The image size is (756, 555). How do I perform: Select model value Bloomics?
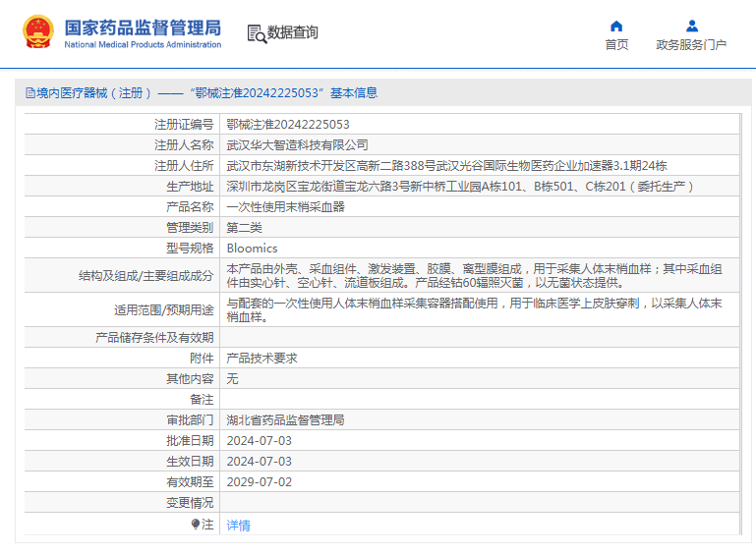252,249
